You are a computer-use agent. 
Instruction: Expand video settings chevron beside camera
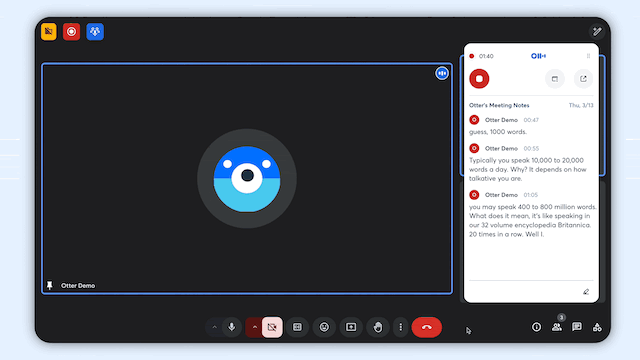[254, 327]
